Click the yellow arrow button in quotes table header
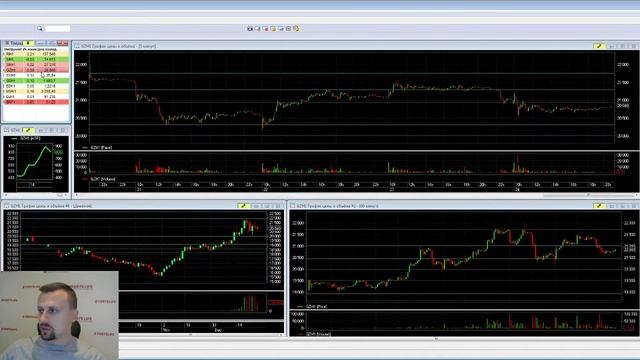Screen dimensions: 640x360 28,43
